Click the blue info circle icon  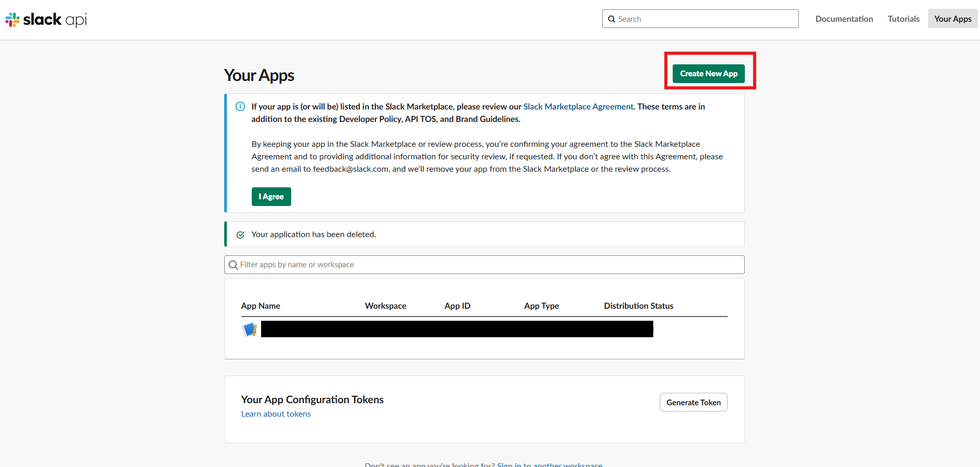[x=240, y=106]
